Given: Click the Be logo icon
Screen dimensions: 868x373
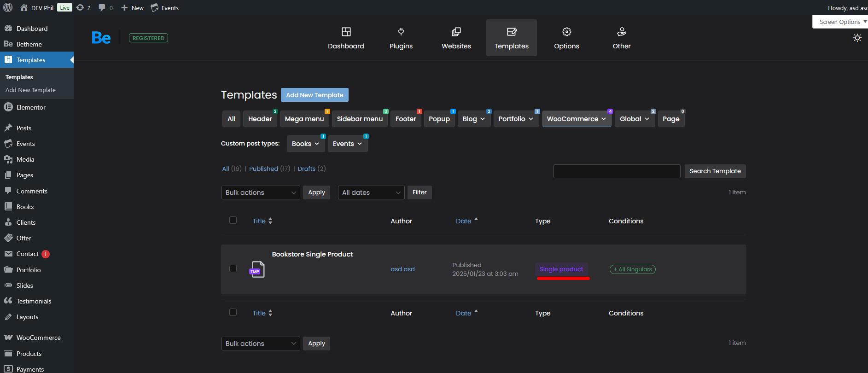Looking at the screenshot, I should point(101,38).
